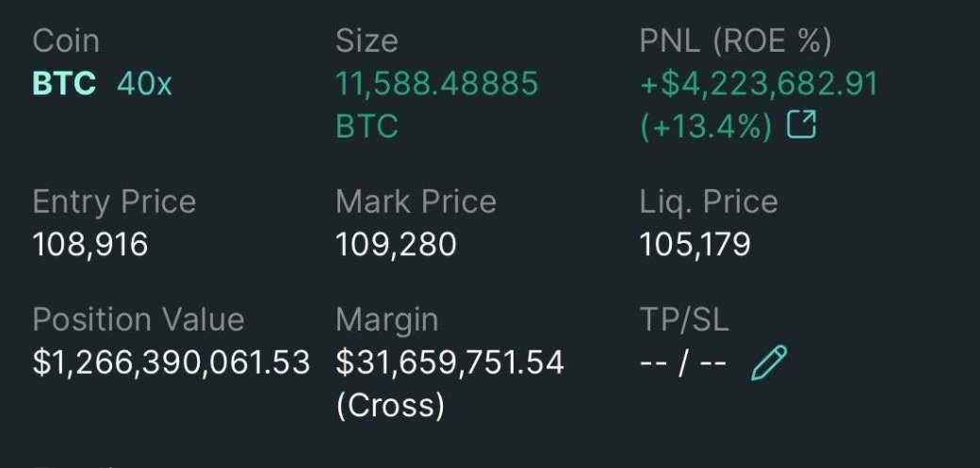Click the PNL (ROE %) label

coord(736,41)
